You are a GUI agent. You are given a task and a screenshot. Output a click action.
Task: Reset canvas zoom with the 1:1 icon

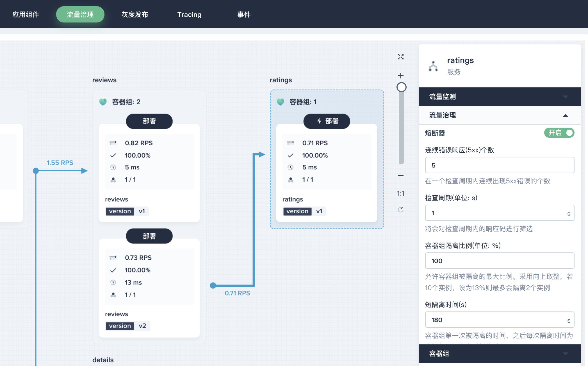pyautogui.click(x=400, y=193)
